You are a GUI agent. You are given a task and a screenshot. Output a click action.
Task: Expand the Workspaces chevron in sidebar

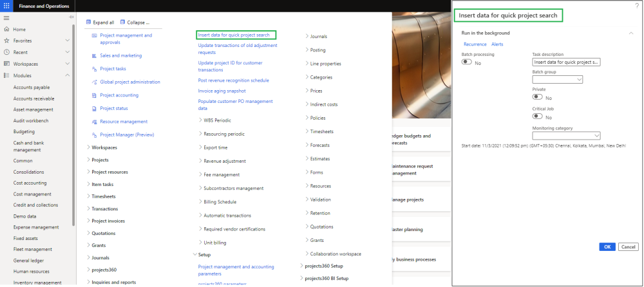click(68, 64)
